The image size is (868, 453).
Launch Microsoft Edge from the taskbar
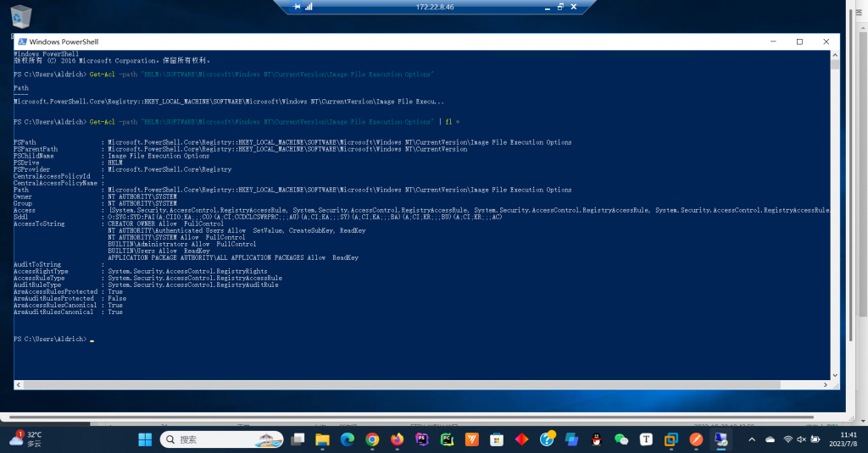click(x=347, y=439)
